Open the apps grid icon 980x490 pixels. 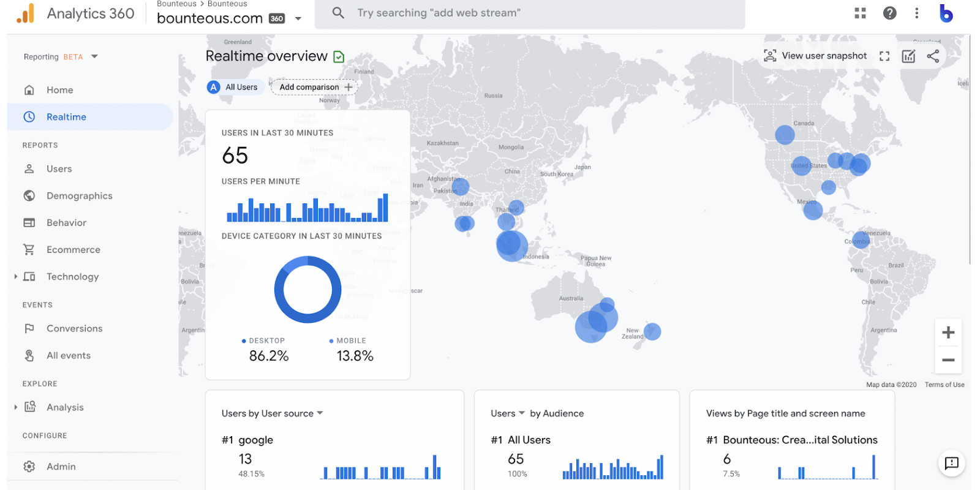[860, 13]
